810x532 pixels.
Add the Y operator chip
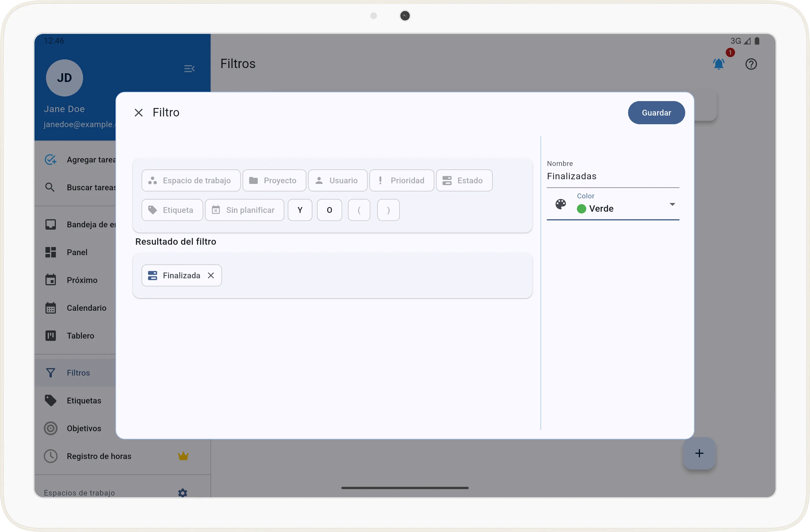tap(300, 210)
